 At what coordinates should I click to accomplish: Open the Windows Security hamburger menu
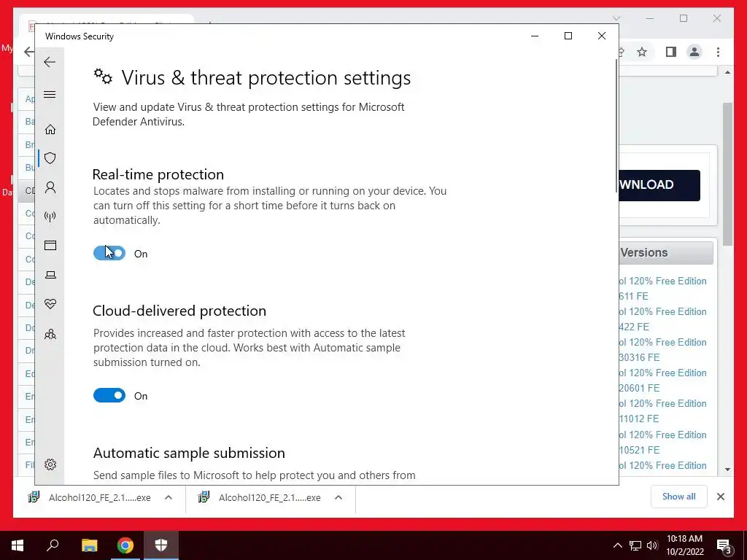click(50, 94)
